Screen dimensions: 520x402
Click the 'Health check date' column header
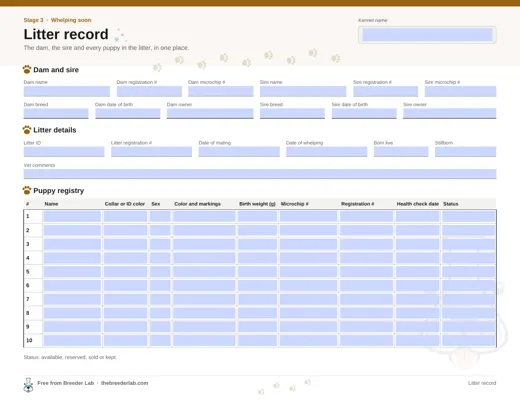coord(418,204)
